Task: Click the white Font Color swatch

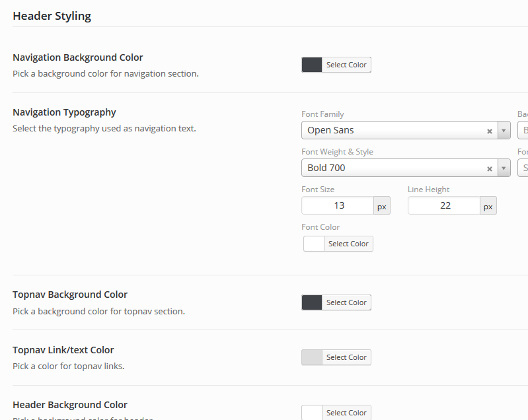Action: pyautogui.click(x=314, y=244)
